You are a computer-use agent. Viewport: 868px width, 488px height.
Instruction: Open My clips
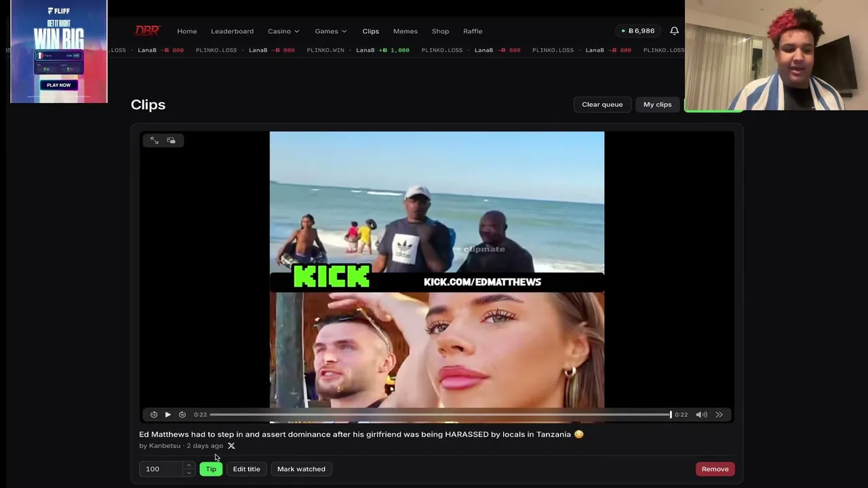[x=657, y=104]
